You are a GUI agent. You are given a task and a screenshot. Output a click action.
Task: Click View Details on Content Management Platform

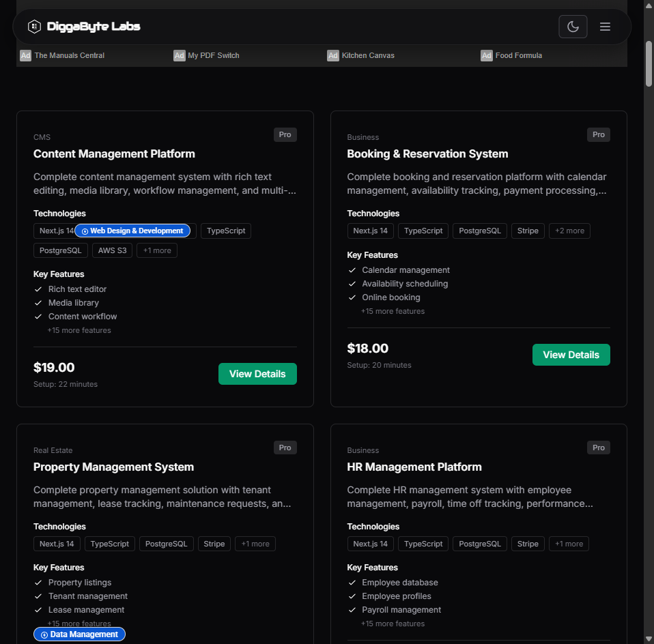pos(257,373)
